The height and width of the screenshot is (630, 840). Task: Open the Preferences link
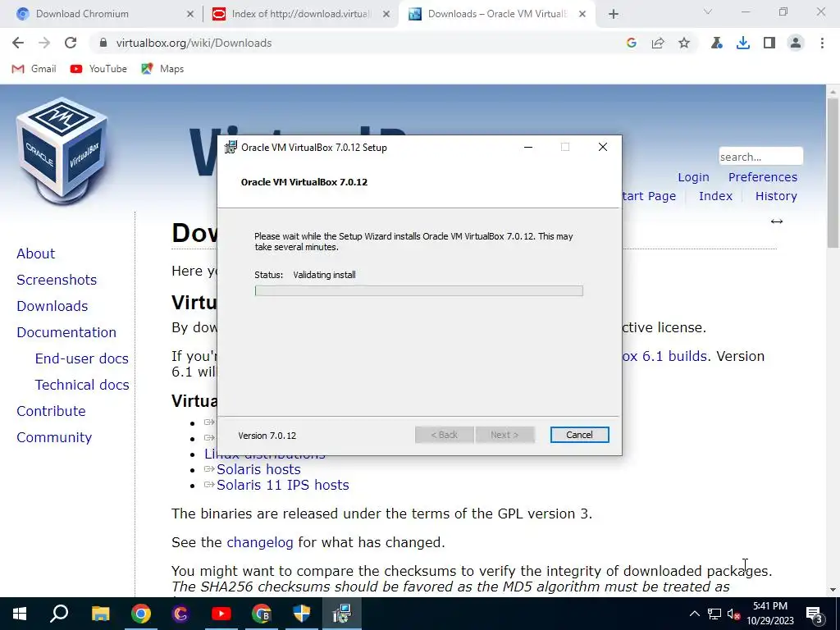pos(762,177)
